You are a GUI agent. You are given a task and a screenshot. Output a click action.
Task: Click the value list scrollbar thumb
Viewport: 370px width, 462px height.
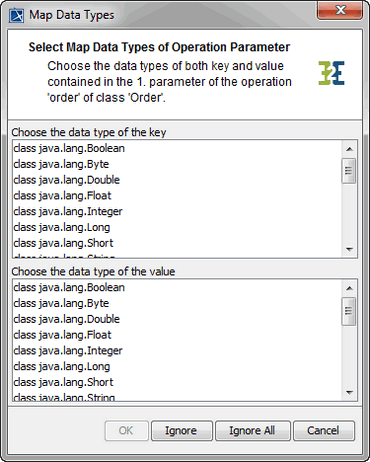tap(349, 311)
